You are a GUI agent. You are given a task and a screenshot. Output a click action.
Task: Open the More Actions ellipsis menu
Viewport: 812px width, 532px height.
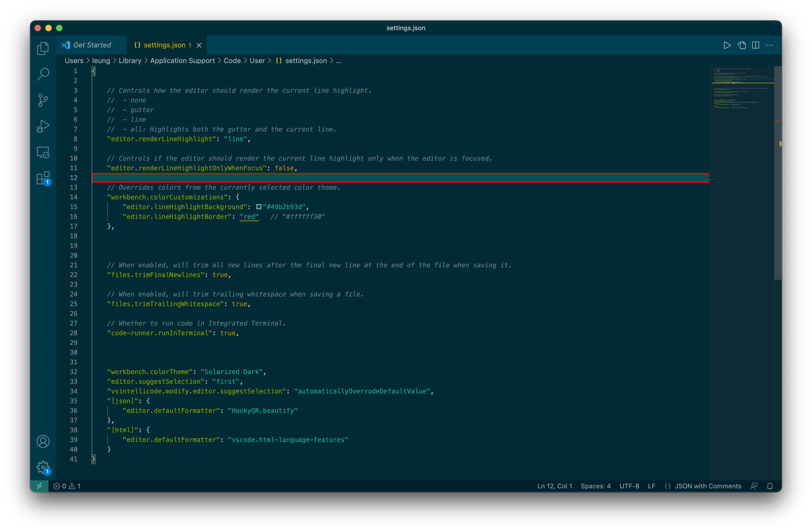tap(770, 45)
